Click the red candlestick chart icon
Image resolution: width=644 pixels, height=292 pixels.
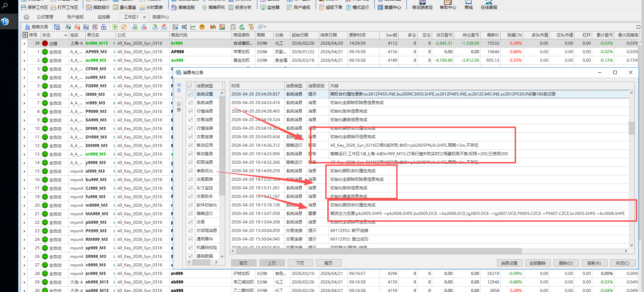213,27
